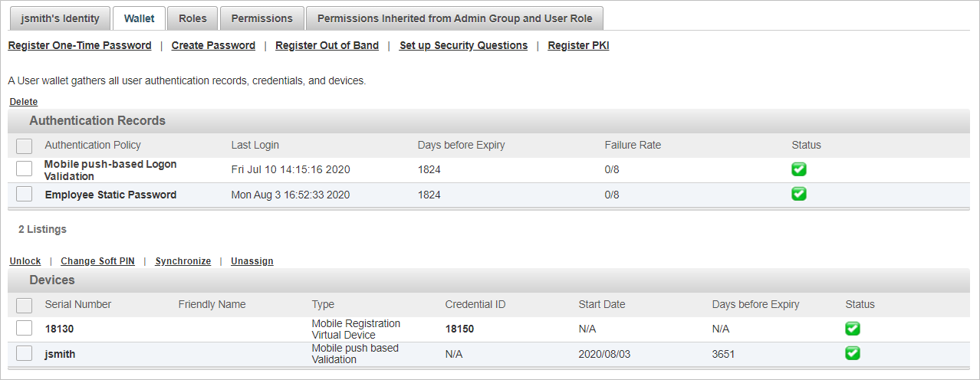
Task: Click green status checkmark for Employee Static Password
Action: click(799, 194)
